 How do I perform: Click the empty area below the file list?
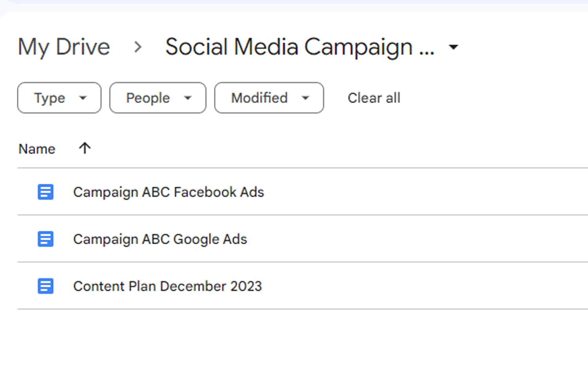294,341
